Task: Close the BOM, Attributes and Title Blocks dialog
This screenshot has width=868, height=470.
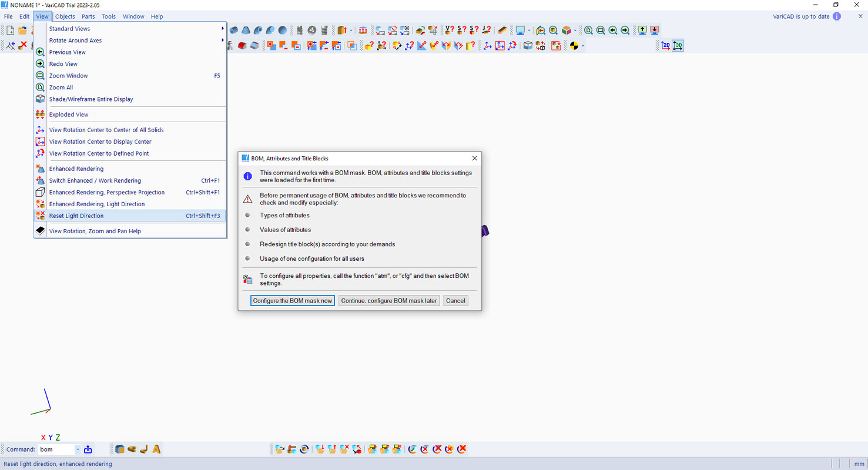Action: (474, 158)
